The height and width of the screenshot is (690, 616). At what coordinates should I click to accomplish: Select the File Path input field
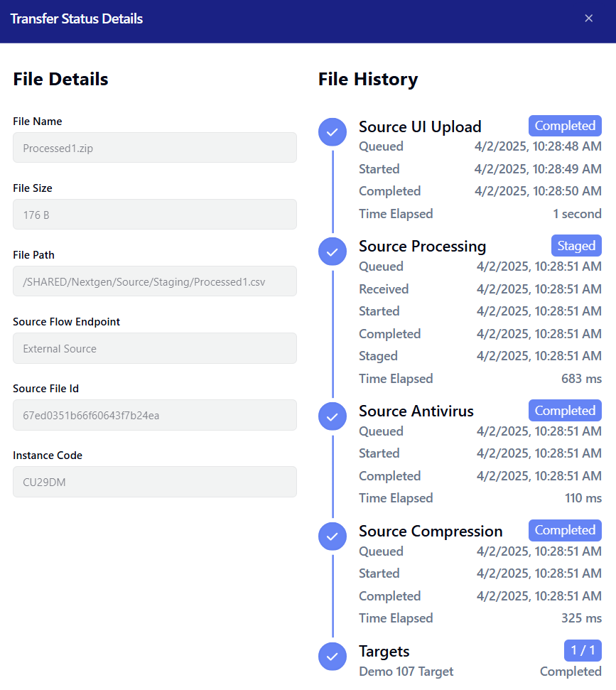click(x=154, y=281)
